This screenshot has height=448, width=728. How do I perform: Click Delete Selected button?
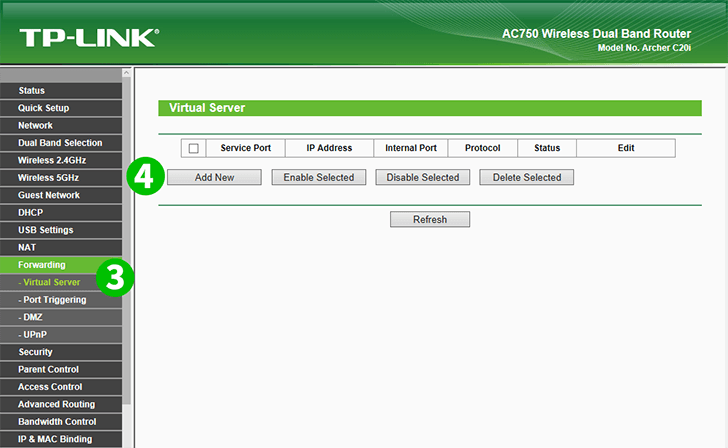526,177
